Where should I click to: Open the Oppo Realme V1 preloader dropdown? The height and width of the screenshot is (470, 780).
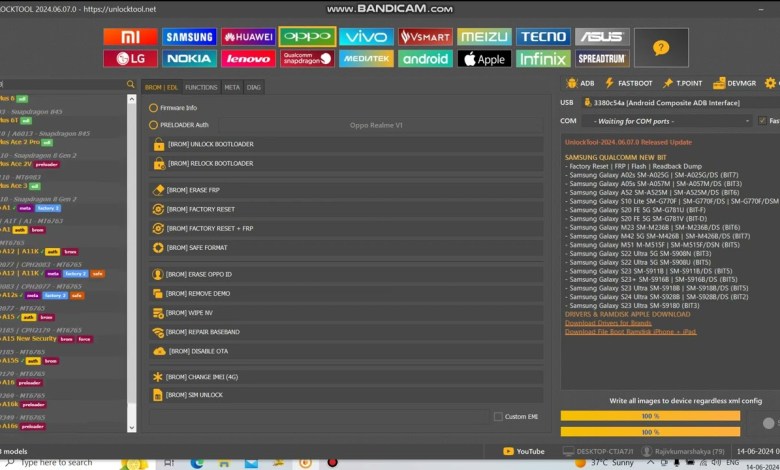tap(381, 125)
